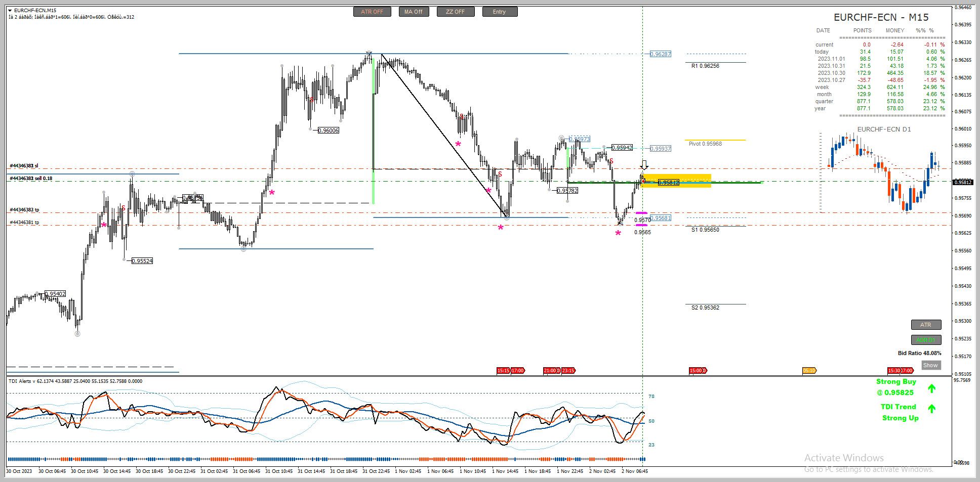
Task: Click the 0.95402 boxed price label
Action: point(55,294)
